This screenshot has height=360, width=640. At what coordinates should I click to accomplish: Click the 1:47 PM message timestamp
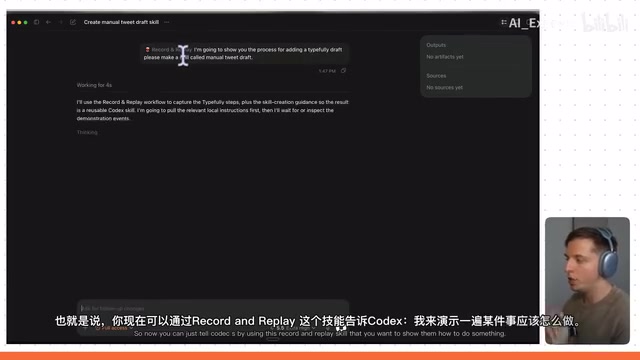click(x=327, y=71)
